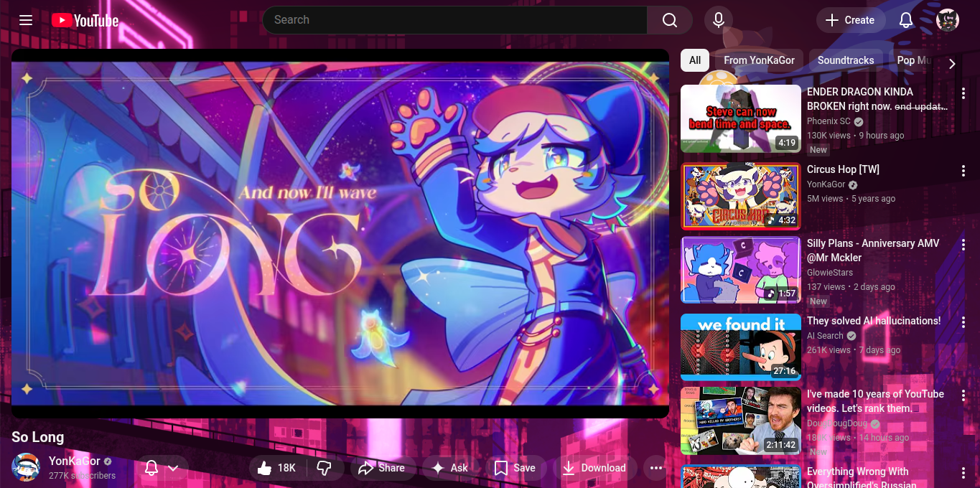Viewport: 980px width, 488px height.
Task: Click the search magnifier button
Action: coord(669,20)
